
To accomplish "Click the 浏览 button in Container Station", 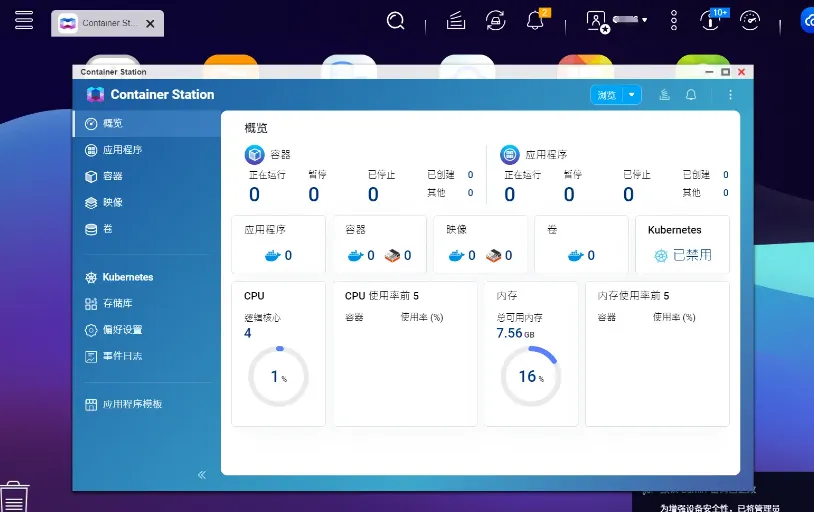I will (x=606, y=95).
